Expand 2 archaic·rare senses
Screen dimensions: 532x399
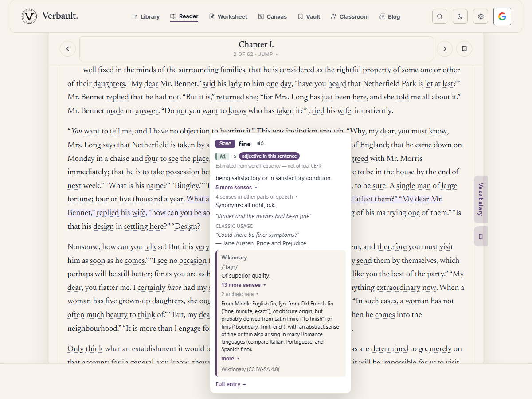[240, 294]
